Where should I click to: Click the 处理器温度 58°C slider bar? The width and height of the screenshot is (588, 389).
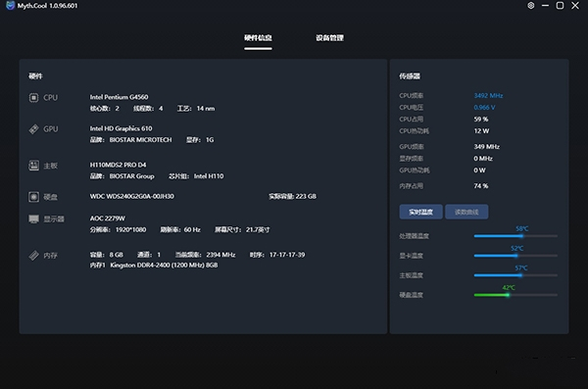515,236
